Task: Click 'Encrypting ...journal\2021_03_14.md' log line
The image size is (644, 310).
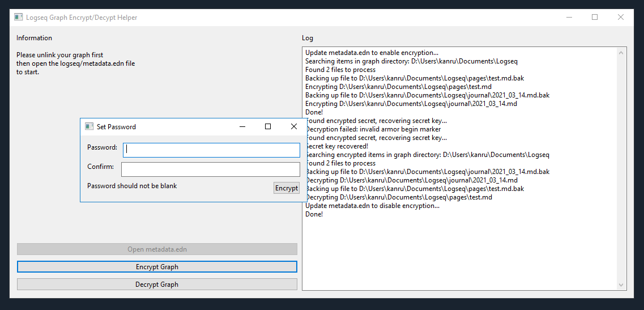Action: [x=411, y=104]
